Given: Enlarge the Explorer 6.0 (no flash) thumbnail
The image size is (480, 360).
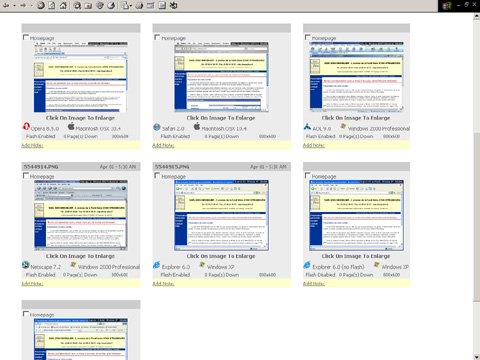Looking at the screenshot, I should point(356,215).
